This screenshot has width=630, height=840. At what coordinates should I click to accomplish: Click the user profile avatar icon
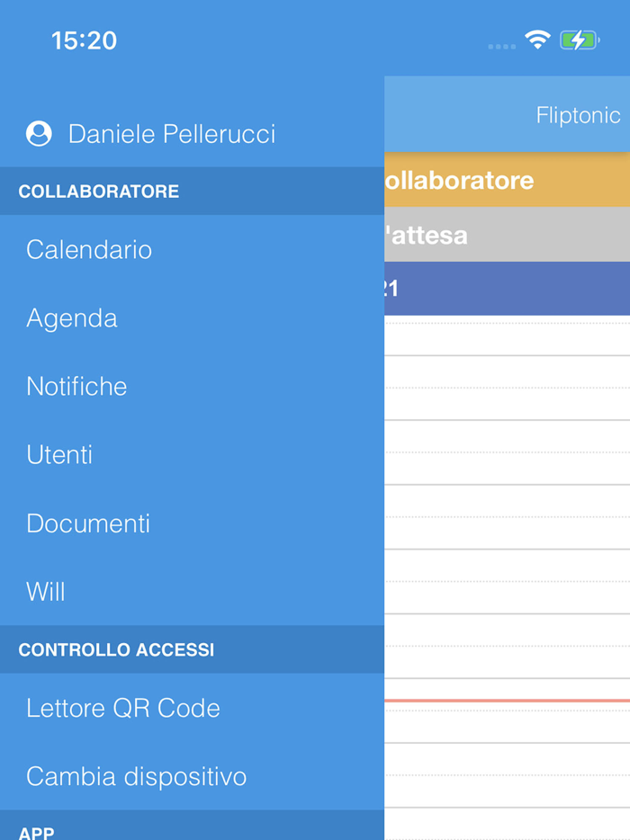click(x=38, y=133)
